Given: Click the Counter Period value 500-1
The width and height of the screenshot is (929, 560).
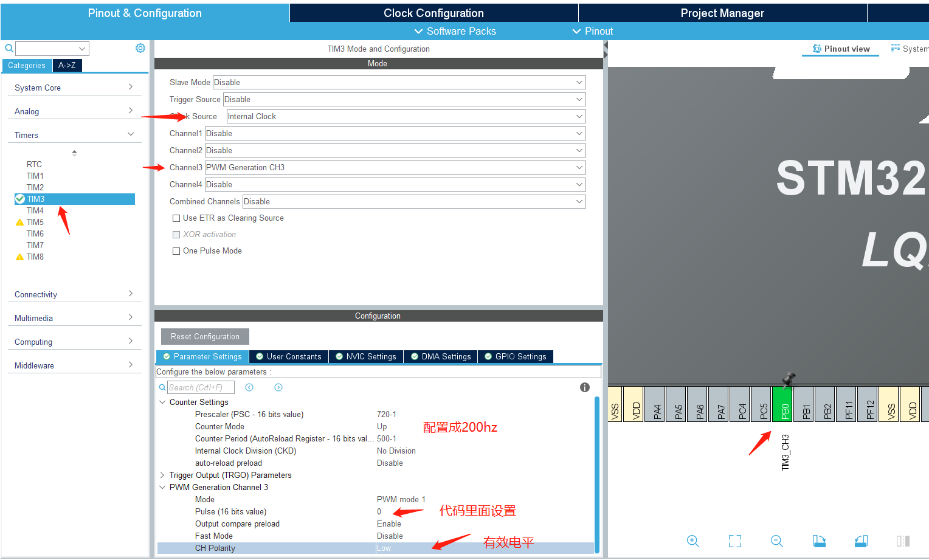Looking at the screenshot, I should (x=387, y=438).
